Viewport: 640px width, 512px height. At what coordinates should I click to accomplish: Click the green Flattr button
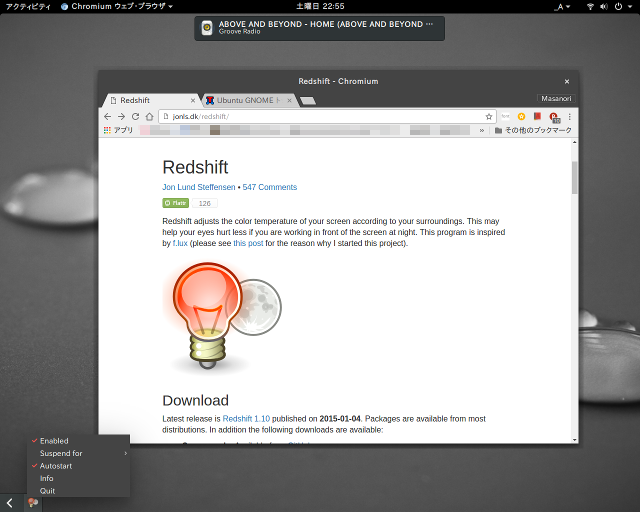tap(176, 203)
